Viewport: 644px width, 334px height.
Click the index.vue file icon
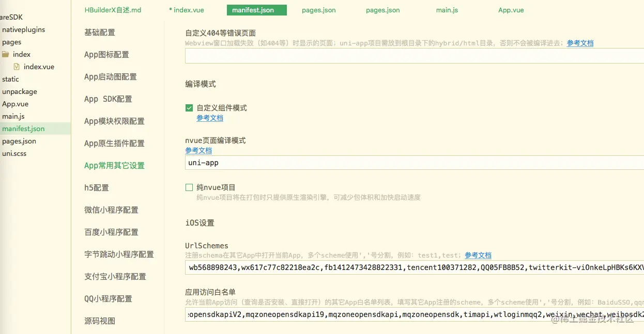[17, 67]
